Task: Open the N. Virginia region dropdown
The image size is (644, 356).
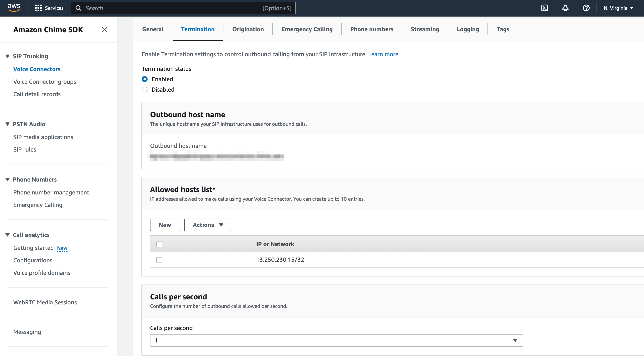Action: (x=619, y=8)
